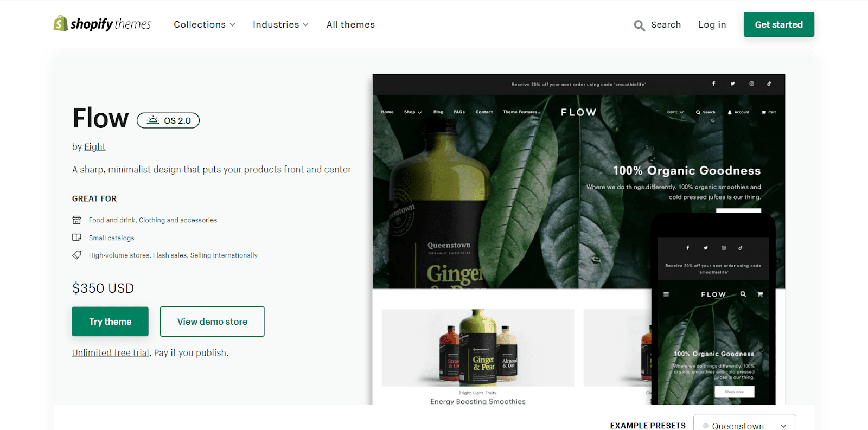Screen dimensions: 868x430
Task: Click the hamburger menu icon in mobile preview
Action: tap(666, 294)
